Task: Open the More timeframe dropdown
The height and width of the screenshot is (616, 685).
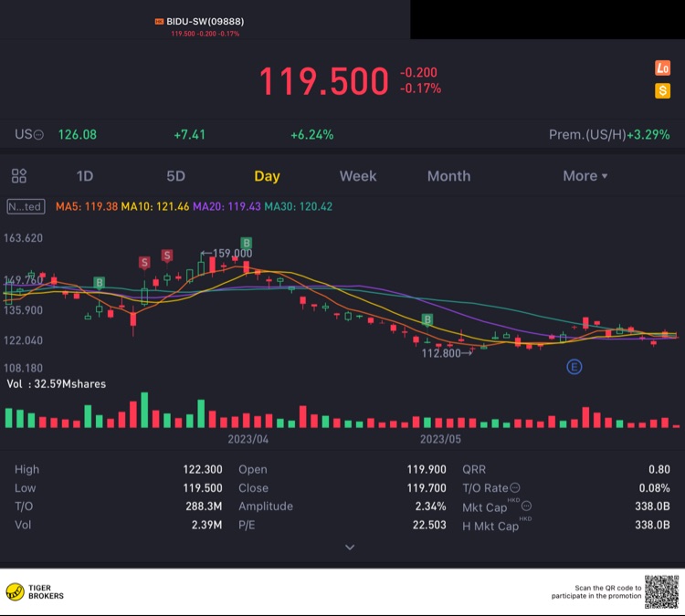Action: [x=585, y=176]
